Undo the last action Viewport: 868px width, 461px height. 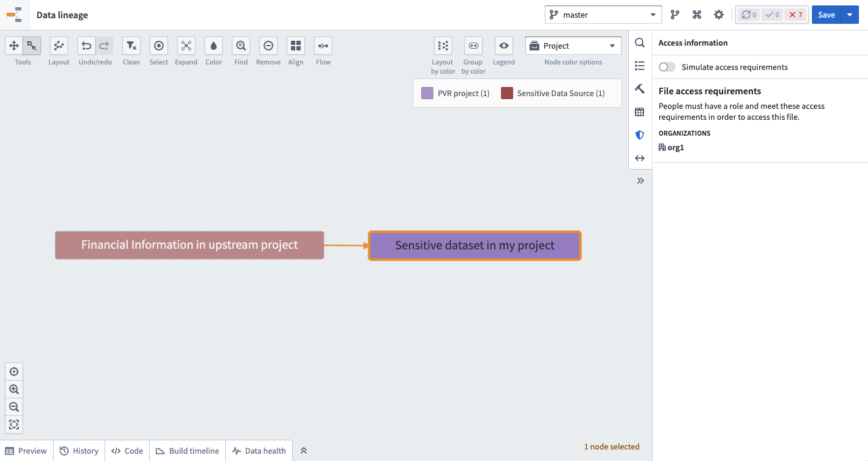(x=86, y=46)
